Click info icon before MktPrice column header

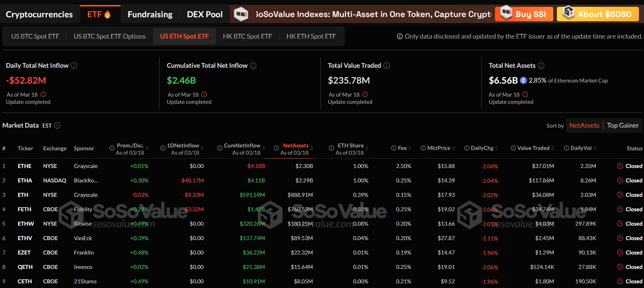[423, 148]
